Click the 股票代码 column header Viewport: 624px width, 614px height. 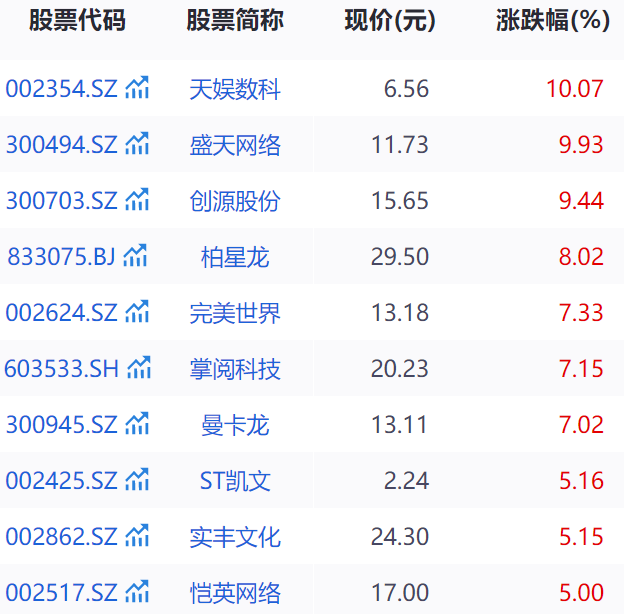click(78, 20)
